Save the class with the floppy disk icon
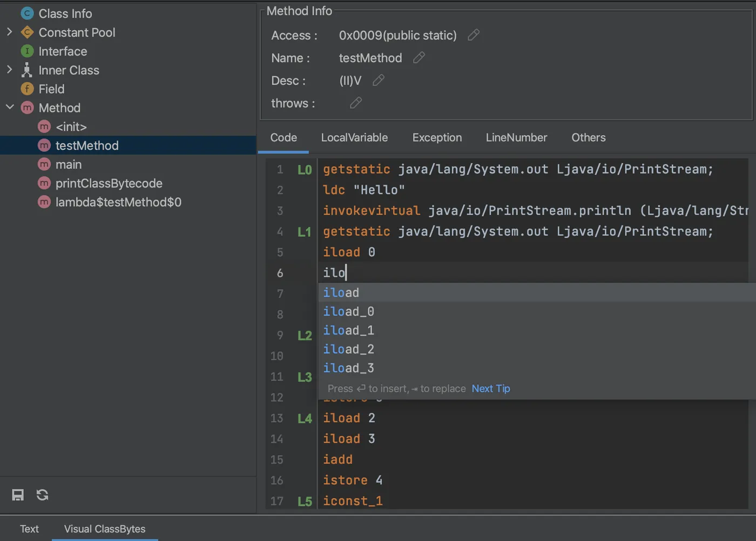756x541 pixels. click(x=18, y=495)
